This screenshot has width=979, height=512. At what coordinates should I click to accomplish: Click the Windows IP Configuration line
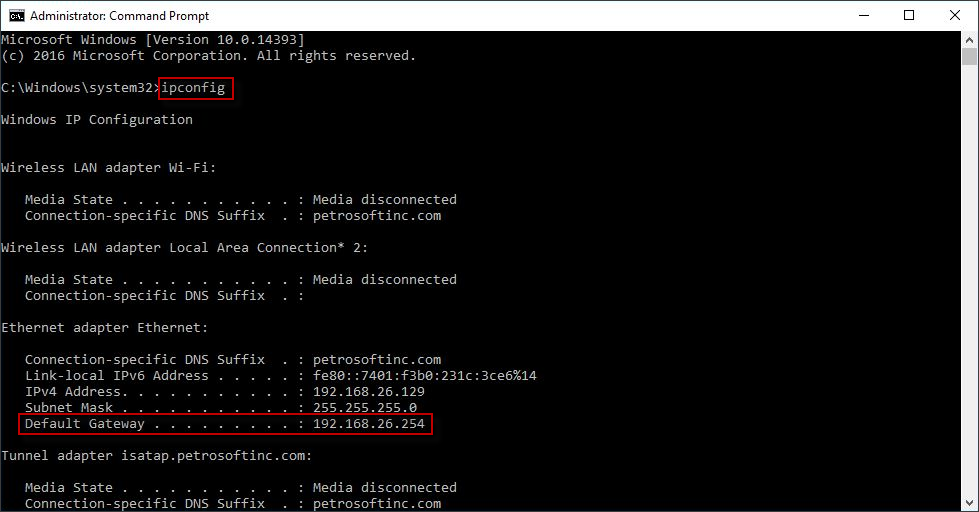(97, 120)
